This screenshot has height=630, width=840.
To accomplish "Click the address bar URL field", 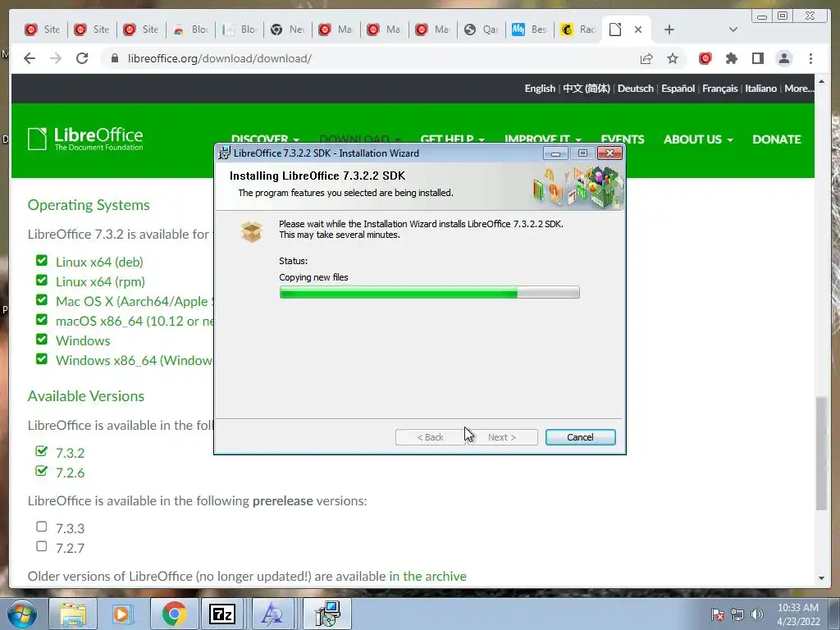I will (370, 58).
